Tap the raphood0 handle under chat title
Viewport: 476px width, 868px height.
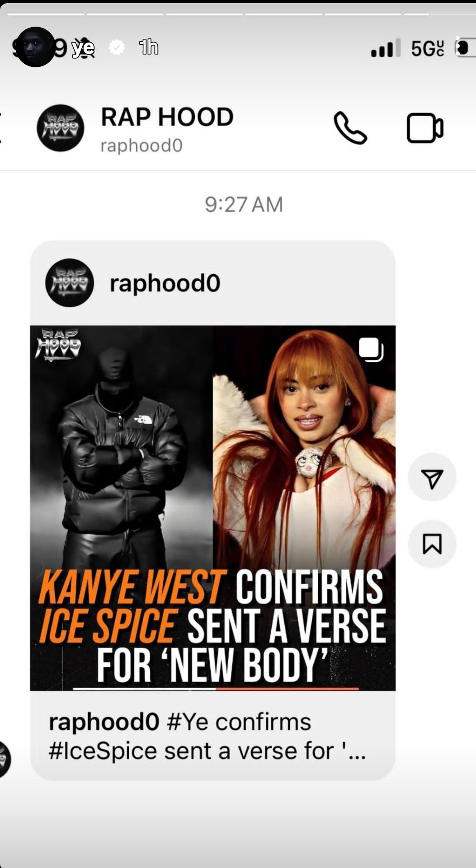click(x=141, y=145)
